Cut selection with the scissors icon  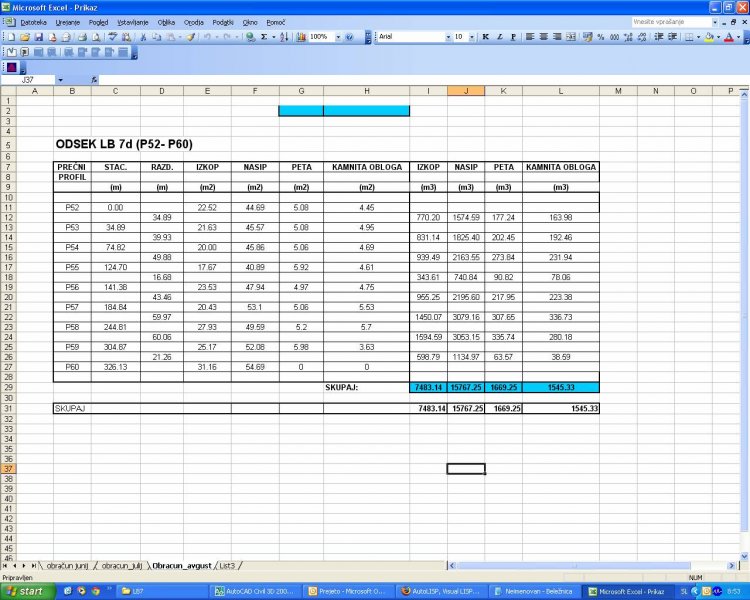click(x=143, y=37)
